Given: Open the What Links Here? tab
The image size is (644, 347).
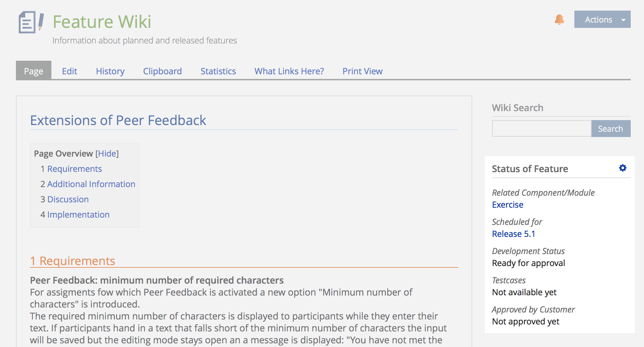Looking at the screenshot, I should [x=289, y=71].
